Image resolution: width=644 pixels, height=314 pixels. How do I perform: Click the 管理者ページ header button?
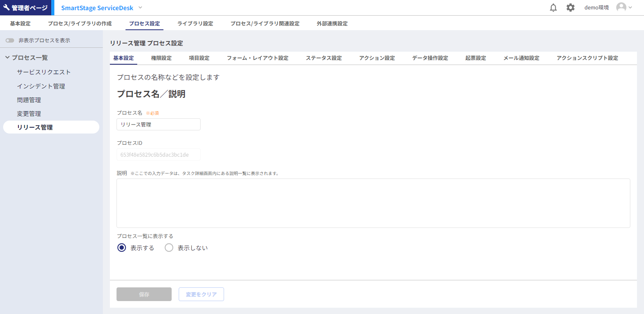pos(25,8)
